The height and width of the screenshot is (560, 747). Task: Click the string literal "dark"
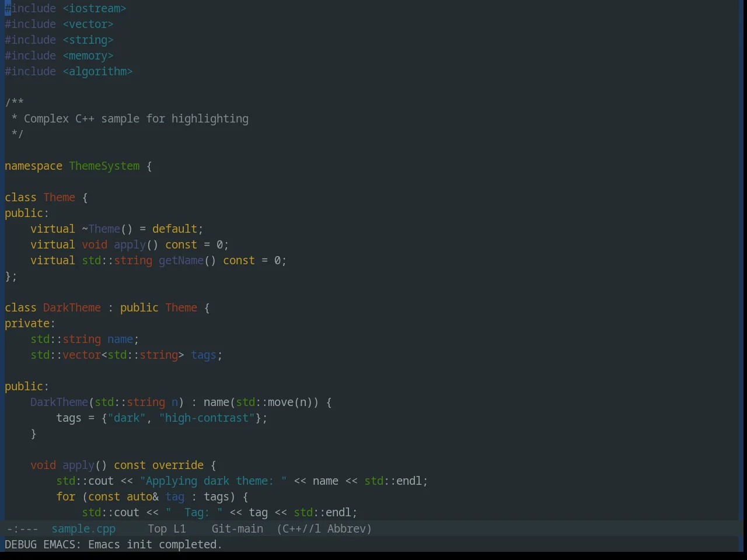tap(127, 418)
